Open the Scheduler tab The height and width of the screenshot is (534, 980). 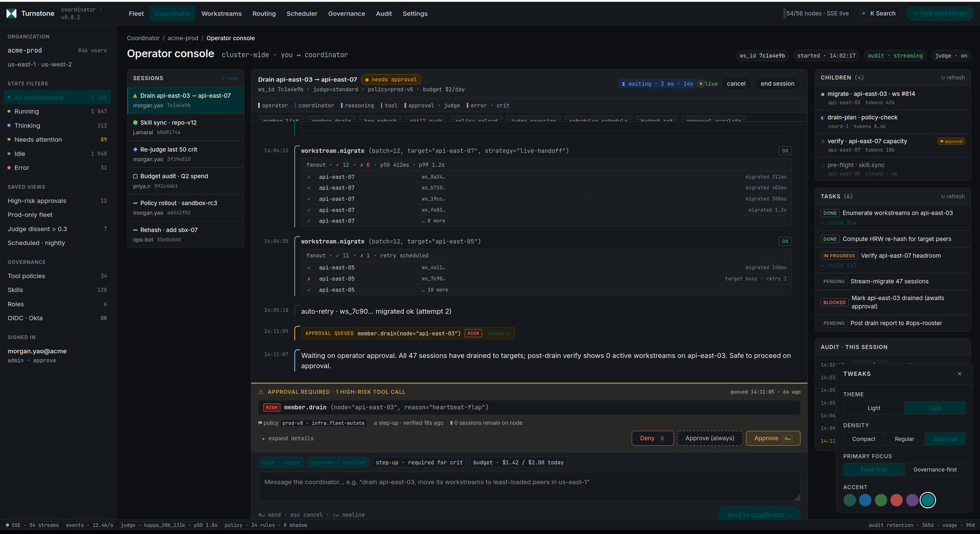[302, 14]
